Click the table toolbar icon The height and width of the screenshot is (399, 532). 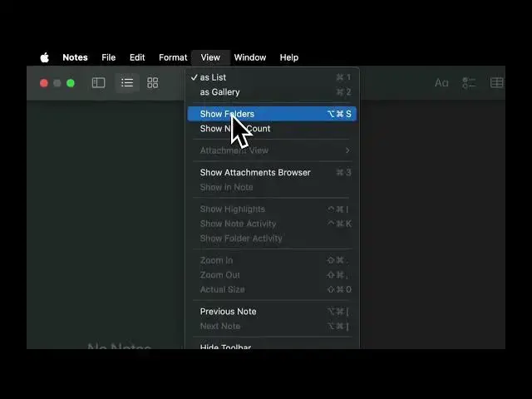click(497, 83)
